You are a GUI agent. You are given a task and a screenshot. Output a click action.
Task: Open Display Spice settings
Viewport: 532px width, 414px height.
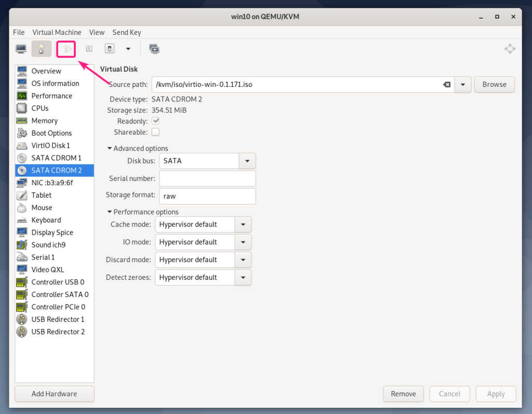pyautogui.click(x=54, y=232)
